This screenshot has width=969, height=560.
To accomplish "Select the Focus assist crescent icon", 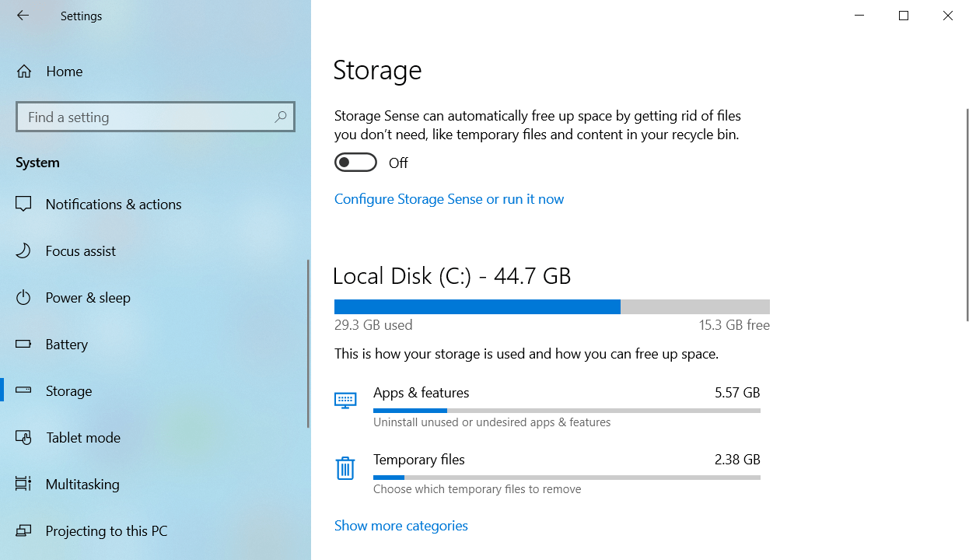I will coord(24,250).
